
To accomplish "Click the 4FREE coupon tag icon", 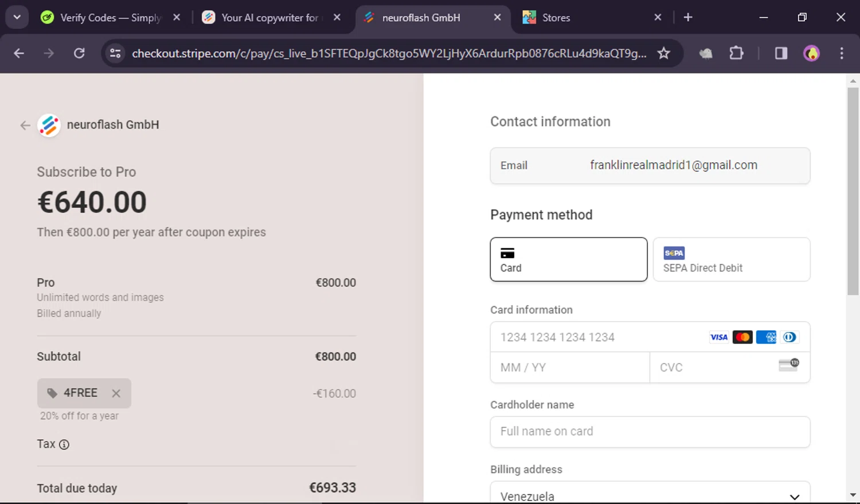I will [52, 393].
